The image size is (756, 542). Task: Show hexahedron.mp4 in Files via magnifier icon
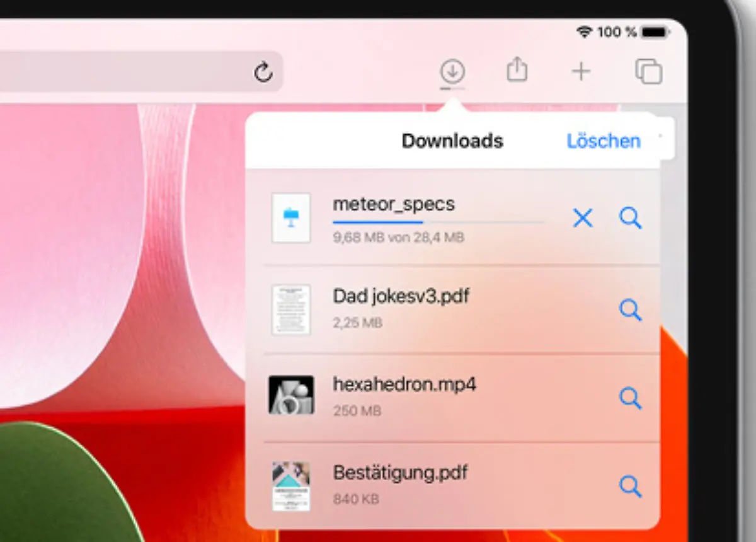tap(630, 398)
